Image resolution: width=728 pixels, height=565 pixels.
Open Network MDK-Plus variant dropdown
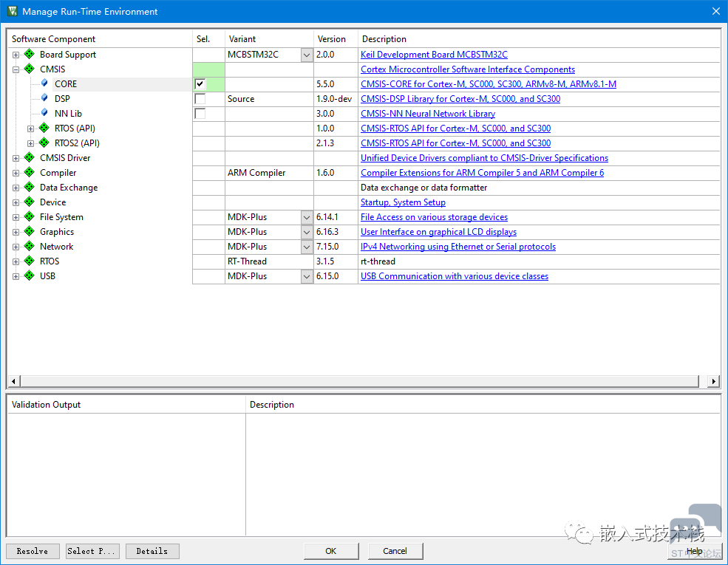307,247
